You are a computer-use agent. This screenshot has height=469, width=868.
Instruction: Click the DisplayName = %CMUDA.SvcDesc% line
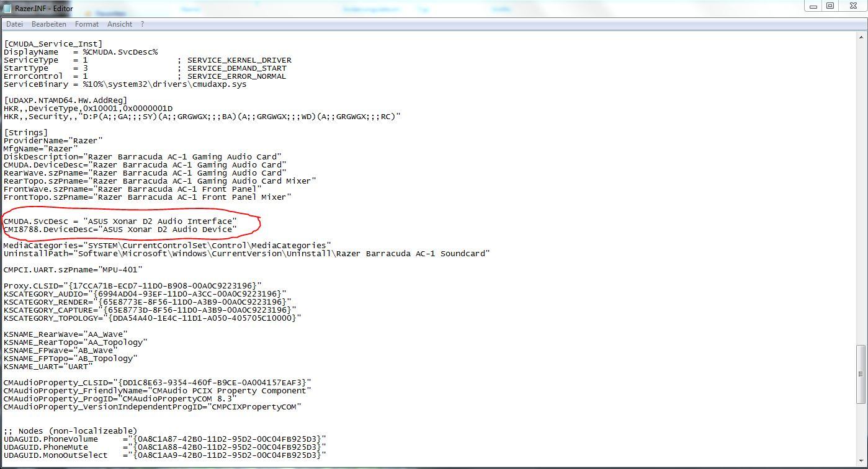(81, 52)
